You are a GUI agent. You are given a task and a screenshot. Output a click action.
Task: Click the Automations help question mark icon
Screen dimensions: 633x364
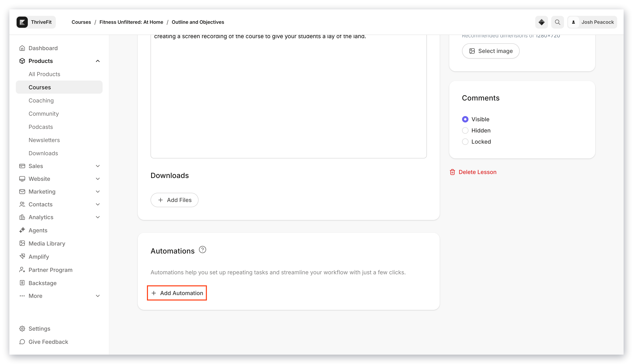[x=202, y=250]
